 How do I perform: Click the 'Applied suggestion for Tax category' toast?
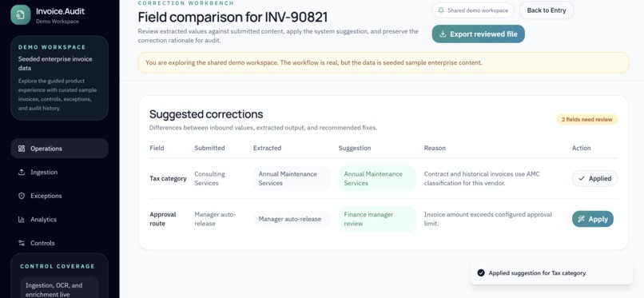tap(551, 273)
